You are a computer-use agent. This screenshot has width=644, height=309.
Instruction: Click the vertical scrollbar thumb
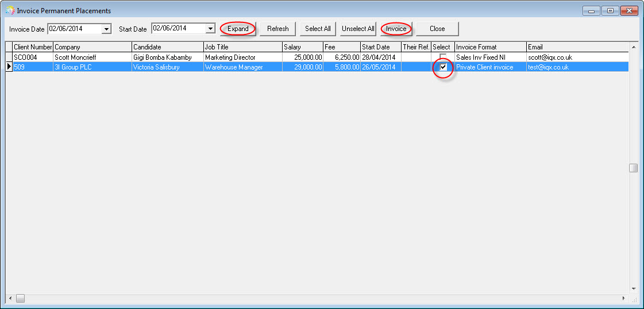pyautogui.click(x=633, y=168)
